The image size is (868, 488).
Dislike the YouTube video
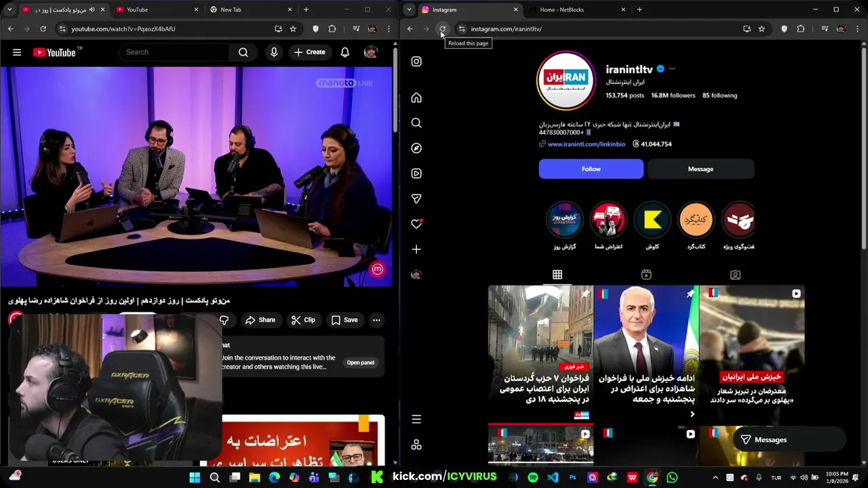pos(224,320)
